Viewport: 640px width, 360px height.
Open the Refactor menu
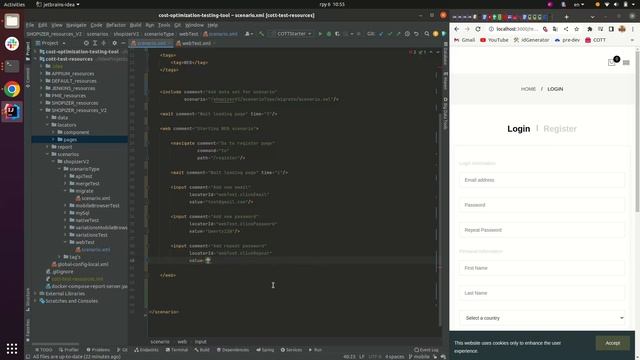pos(116,25)
